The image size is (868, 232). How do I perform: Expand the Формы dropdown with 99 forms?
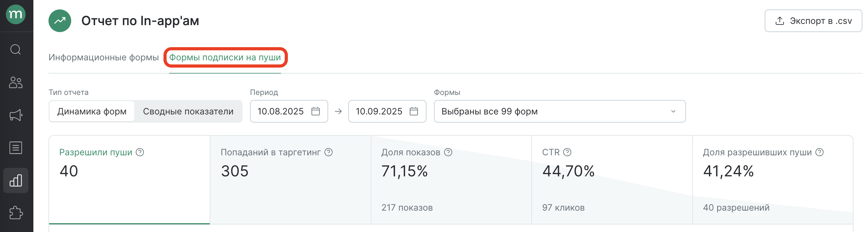559,111
